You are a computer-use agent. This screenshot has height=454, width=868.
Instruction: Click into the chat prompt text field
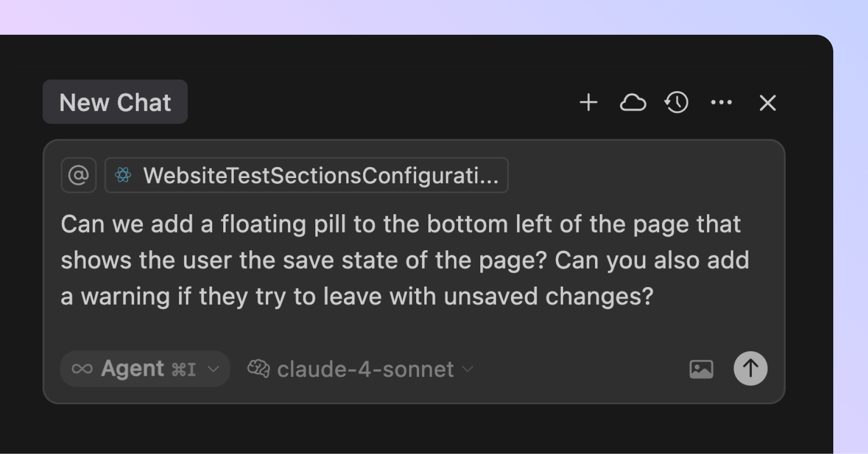pyautogui.click(x=405, y=261)
